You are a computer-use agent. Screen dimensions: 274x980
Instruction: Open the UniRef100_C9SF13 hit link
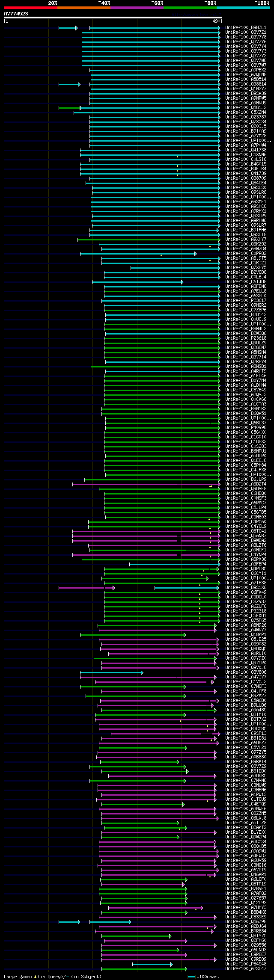coord(246,734)
